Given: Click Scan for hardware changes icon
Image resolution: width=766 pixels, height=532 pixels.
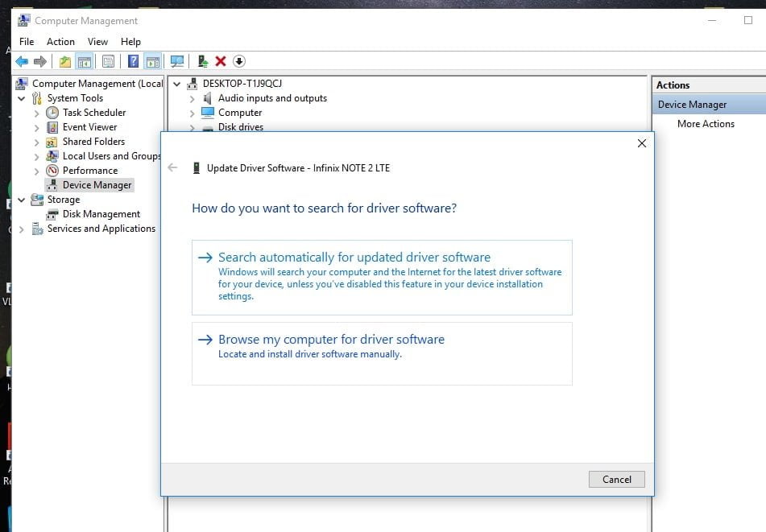Looking at the screenshot, I should point(177,61).
